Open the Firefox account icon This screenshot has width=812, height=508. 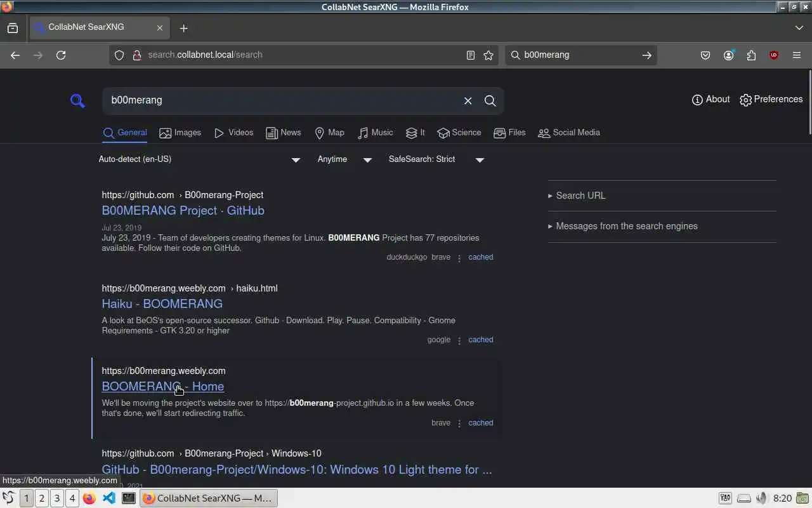click(728, 55)
